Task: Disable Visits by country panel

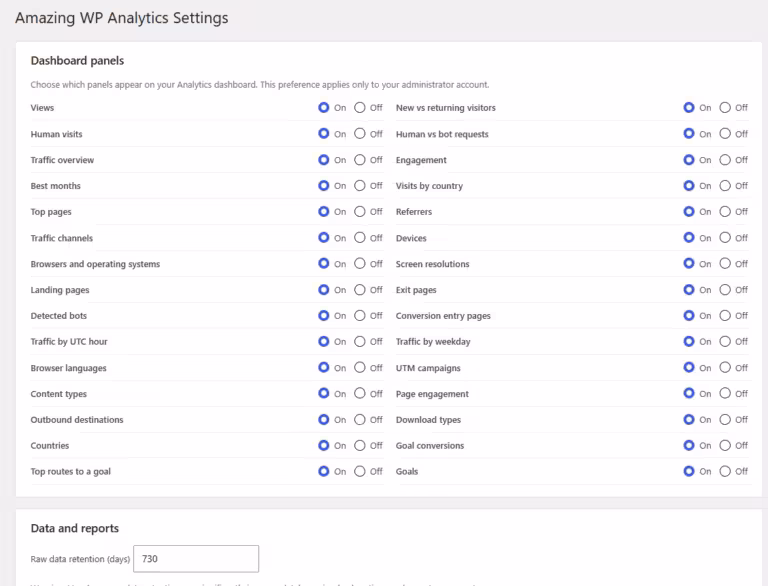Action: pyautogui.click(x=725, y=185)
